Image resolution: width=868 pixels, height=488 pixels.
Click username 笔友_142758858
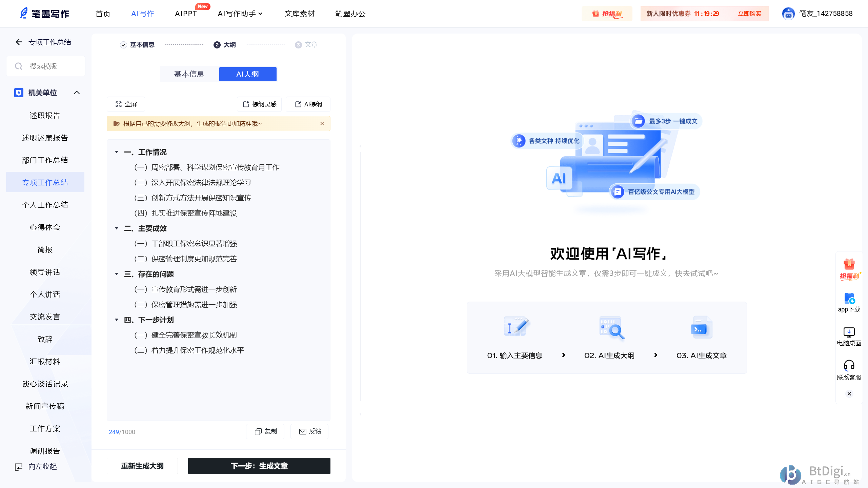(826, 14)
